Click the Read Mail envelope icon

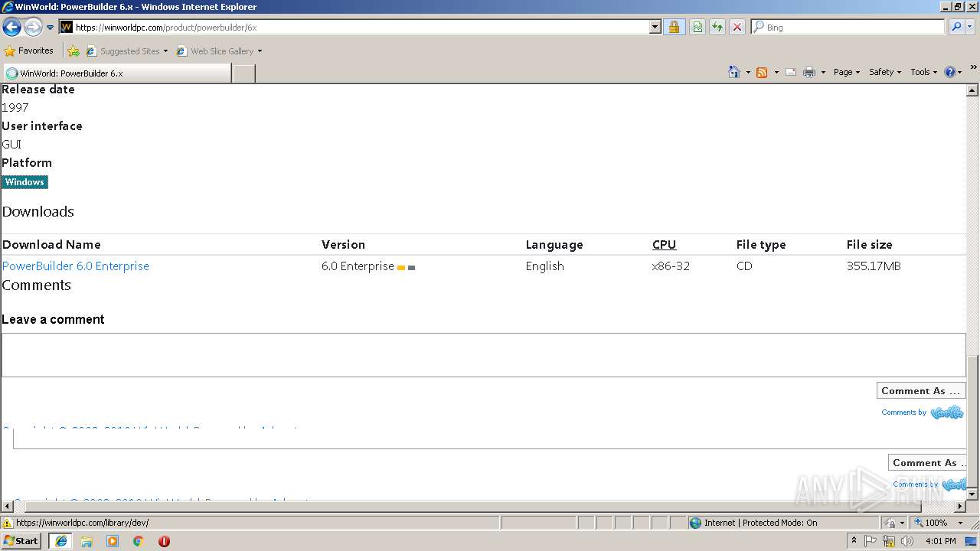pyautogui.click(x=791, y=72)
